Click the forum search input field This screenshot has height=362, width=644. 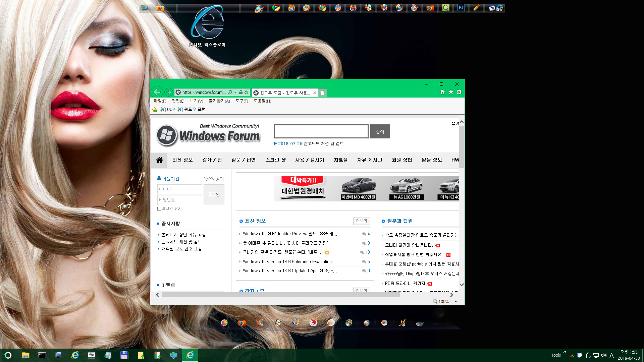click(x=321, y=131)
